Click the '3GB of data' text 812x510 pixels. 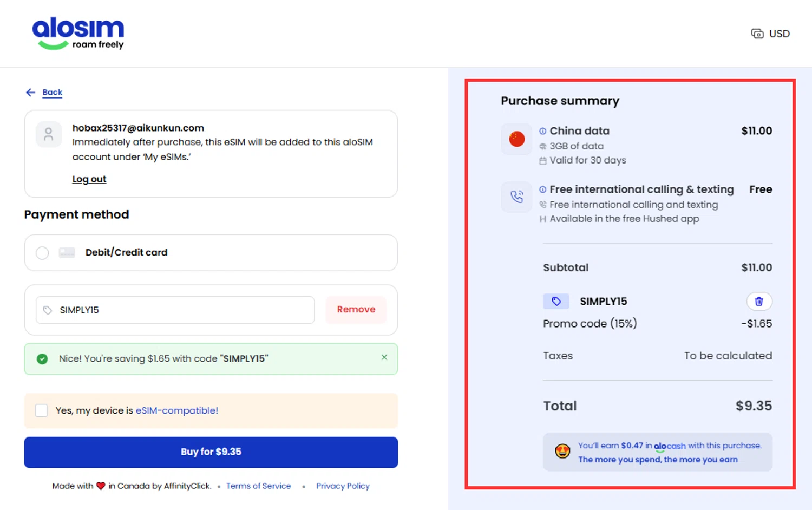click(x=577, y=146)
